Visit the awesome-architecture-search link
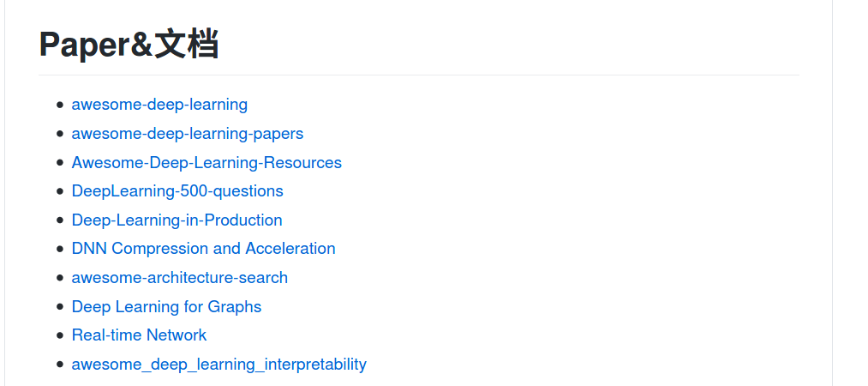868x386 pixels. [180, 277]
